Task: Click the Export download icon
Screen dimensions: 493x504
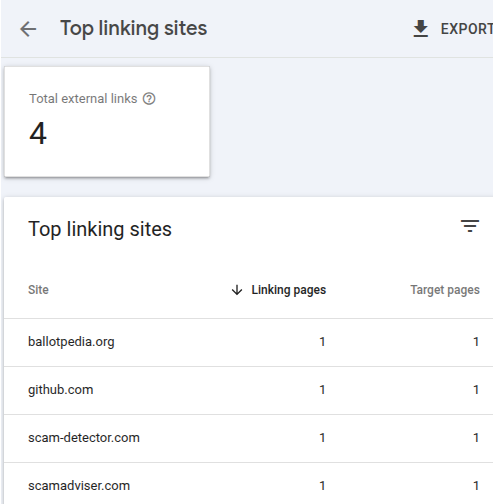Action: pyautogui.click(x=421, y=29)
